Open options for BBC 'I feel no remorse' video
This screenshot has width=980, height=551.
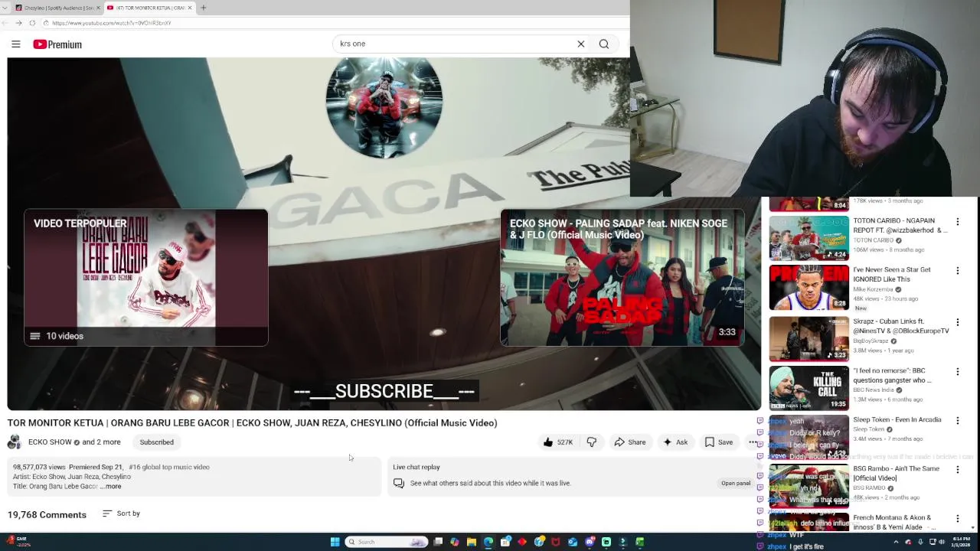coord(957,372)
